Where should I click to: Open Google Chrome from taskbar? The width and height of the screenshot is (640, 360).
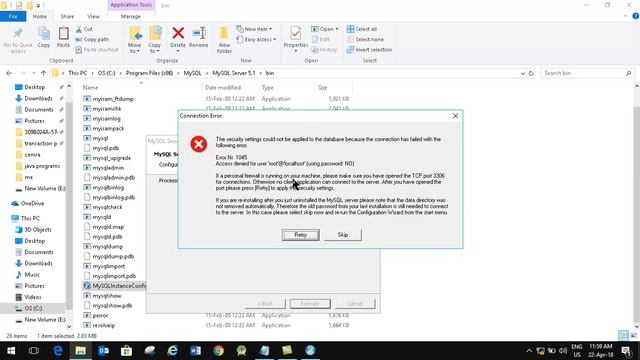tap(218, 351)
